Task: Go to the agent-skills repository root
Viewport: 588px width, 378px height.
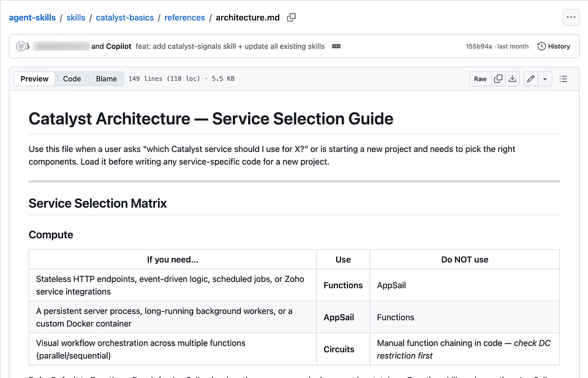Action: coord(32,18)
